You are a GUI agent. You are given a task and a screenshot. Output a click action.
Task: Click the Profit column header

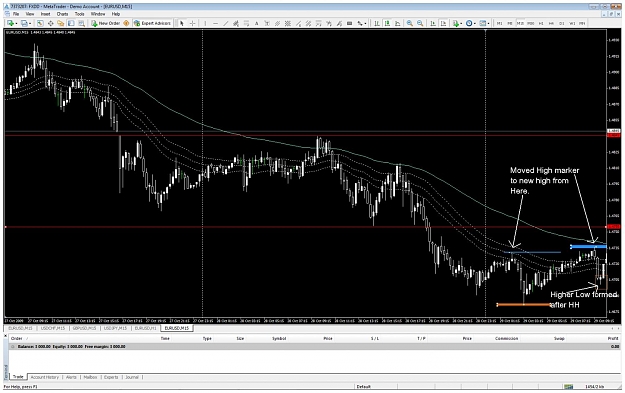pos(613,338)
